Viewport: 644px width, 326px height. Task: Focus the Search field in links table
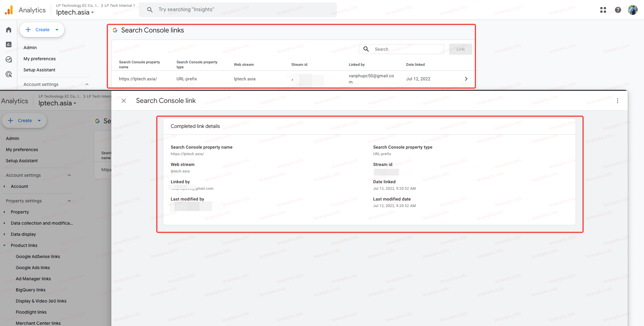pyautogui.click(x=401, y=49)
